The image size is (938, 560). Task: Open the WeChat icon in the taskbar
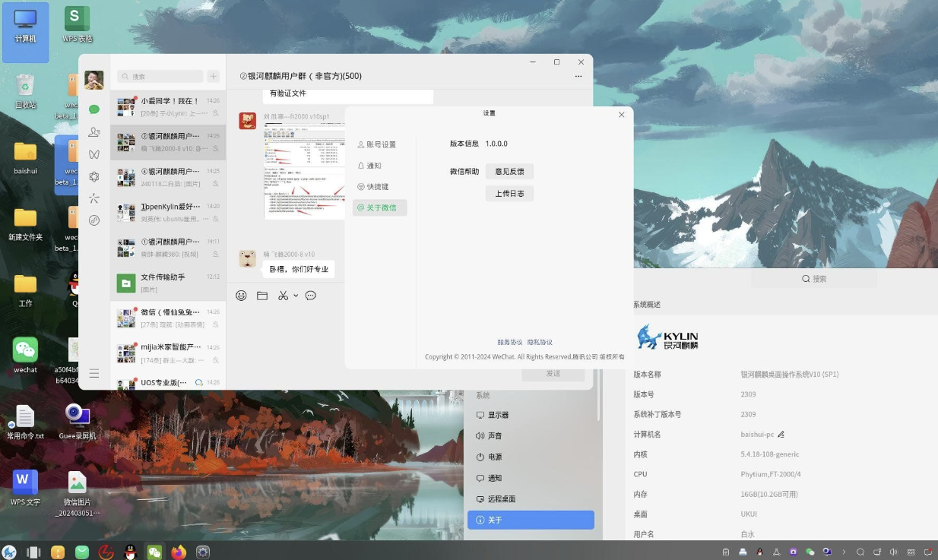pyautogui.click(x=154, y=551)
